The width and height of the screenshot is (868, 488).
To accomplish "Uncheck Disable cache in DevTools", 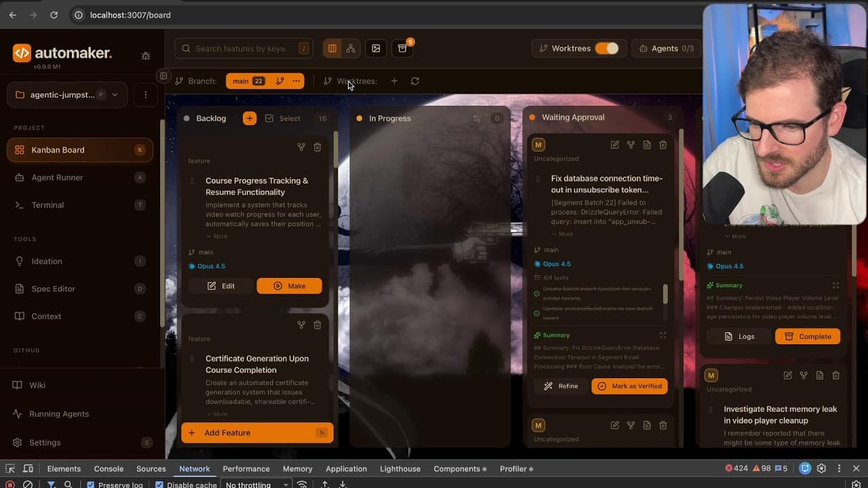I will click(x=159, y=485).
